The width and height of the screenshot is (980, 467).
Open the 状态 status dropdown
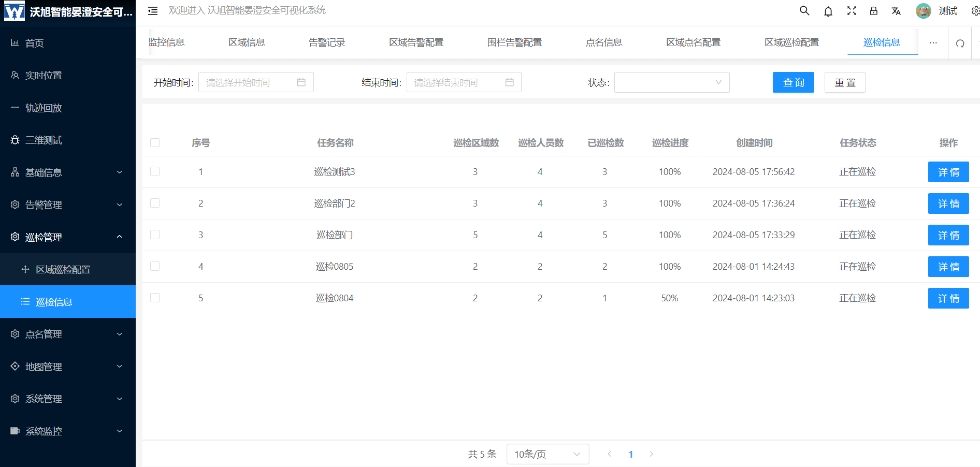671,82
